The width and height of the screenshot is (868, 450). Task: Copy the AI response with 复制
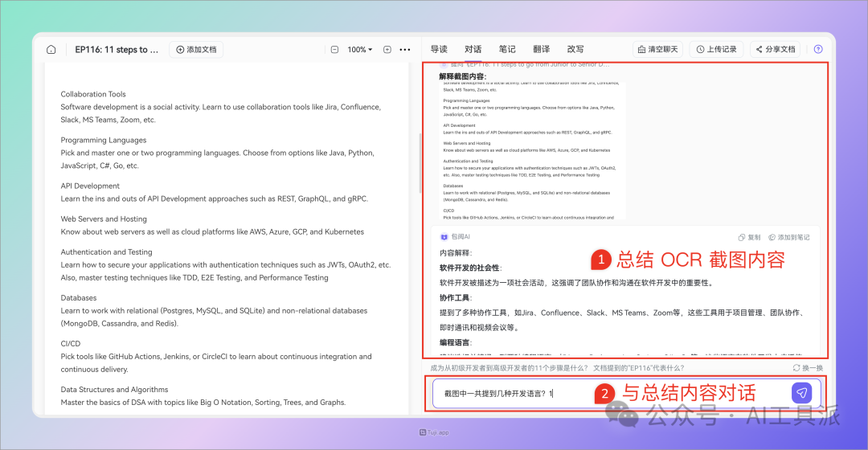point(749,237)
